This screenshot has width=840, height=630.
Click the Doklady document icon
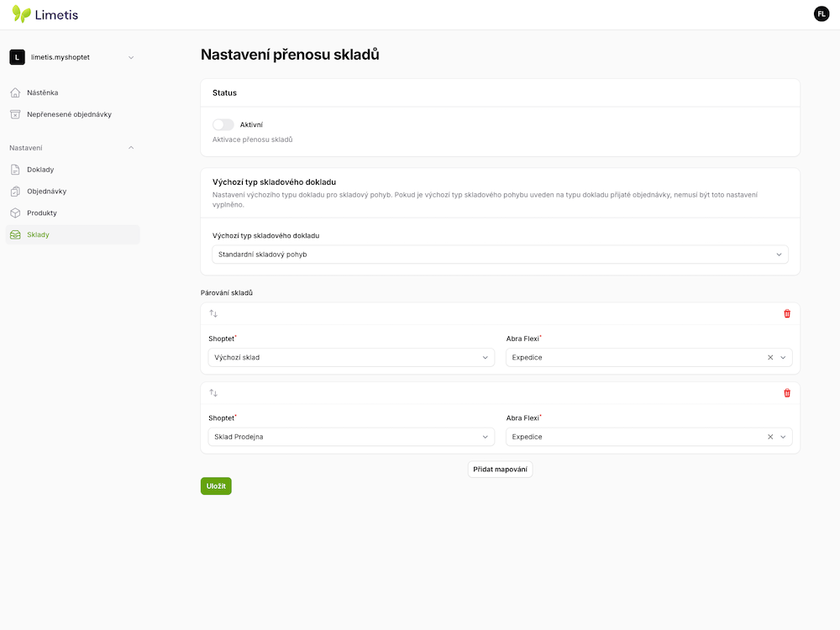pos(15,170)
